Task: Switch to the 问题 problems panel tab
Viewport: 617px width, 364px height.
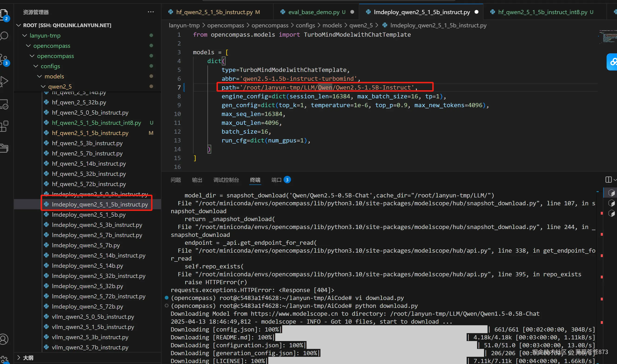Action: 176,180
